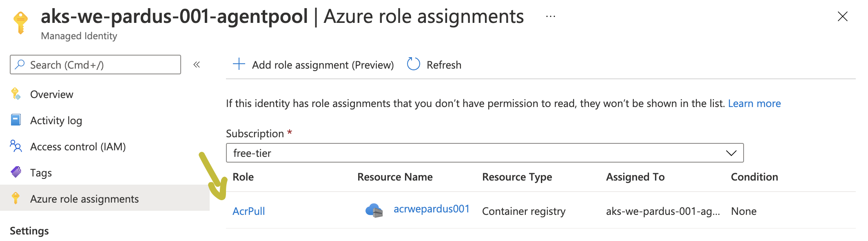Open the ellipsis more options menu

click(x=551, y=16)
